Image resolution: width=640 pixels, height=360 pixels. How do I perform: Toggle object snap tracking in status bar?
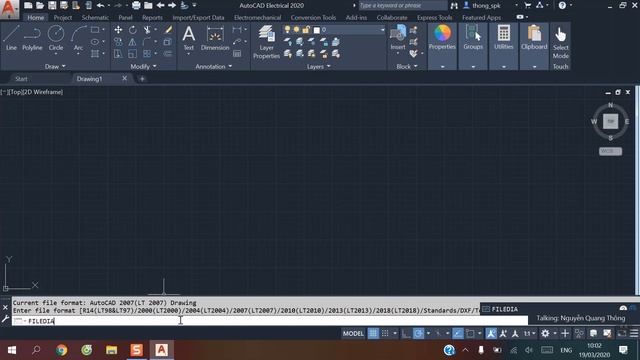pos(458,333)
